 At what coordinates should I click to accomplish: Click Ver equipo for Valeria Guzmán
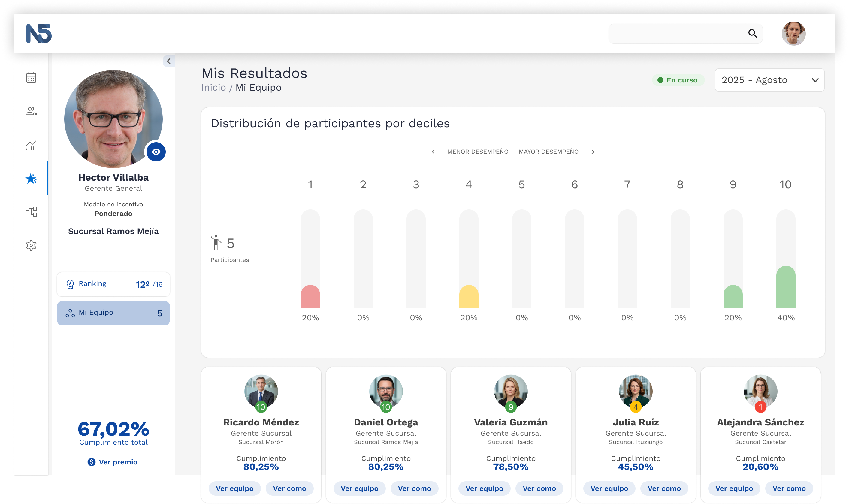pyautogui.click(x=484, y=488)
